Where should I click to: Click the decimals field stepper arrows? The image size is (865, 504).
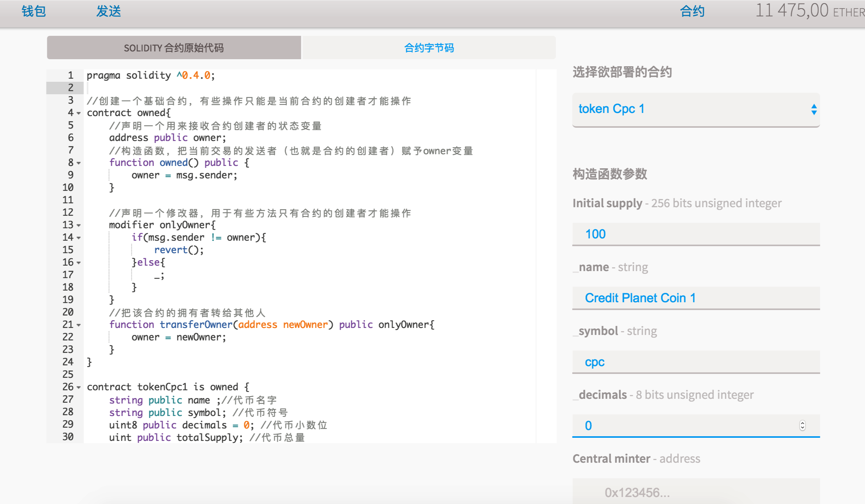pyautogui.click(x=802, y=425)
